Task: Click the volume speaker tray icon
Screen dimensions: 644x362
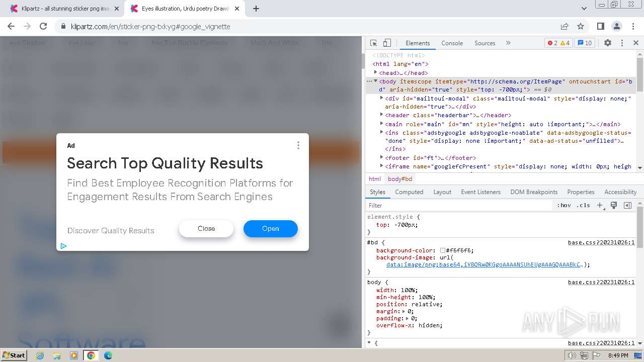Action: (x=572, y=355)
